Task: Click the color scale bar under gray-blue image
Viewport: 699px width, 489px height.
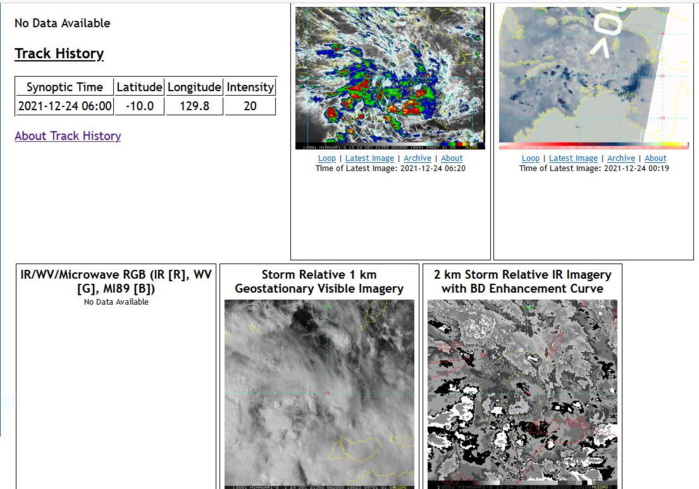Action: click(x=594, y=146)
